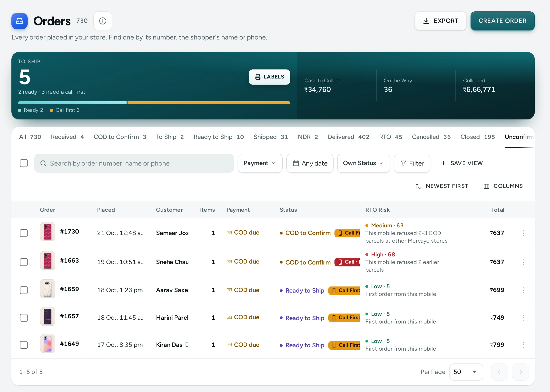Open the product thumbnail for order #1649

click(48, 343)
